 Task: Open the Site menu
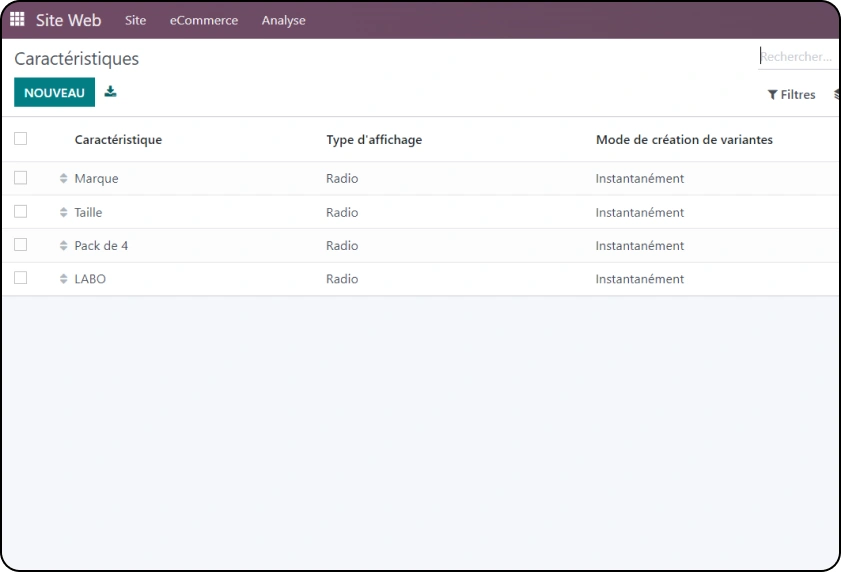pos(135,20)
